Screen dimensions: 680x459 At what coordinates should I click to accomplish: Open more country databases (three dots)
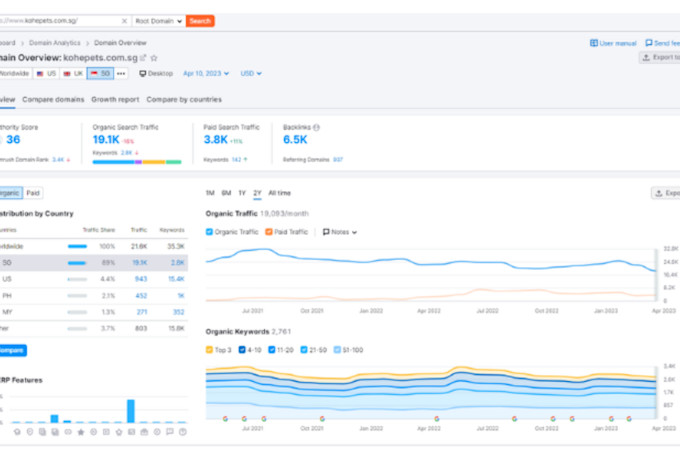[x=121, y=73]
